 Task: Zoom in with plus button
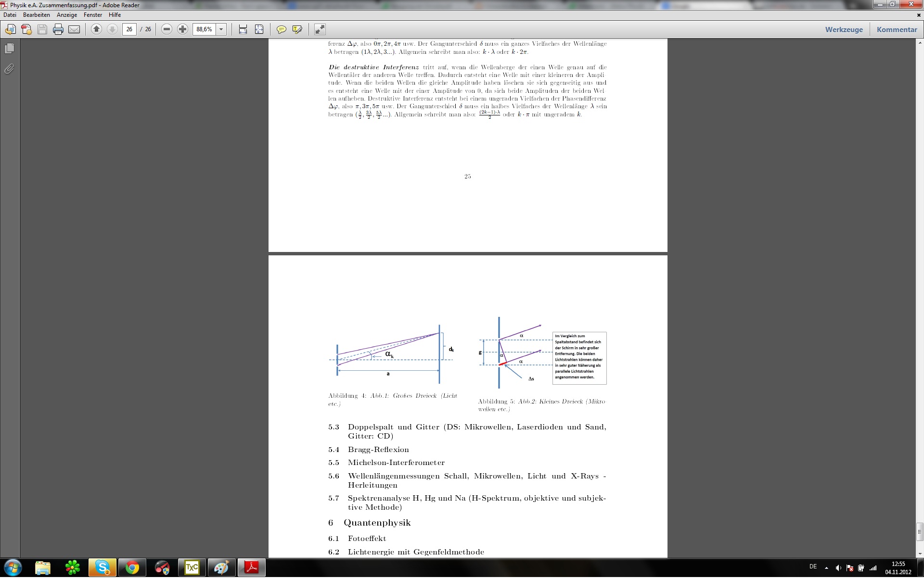click(x=182, y=29)
